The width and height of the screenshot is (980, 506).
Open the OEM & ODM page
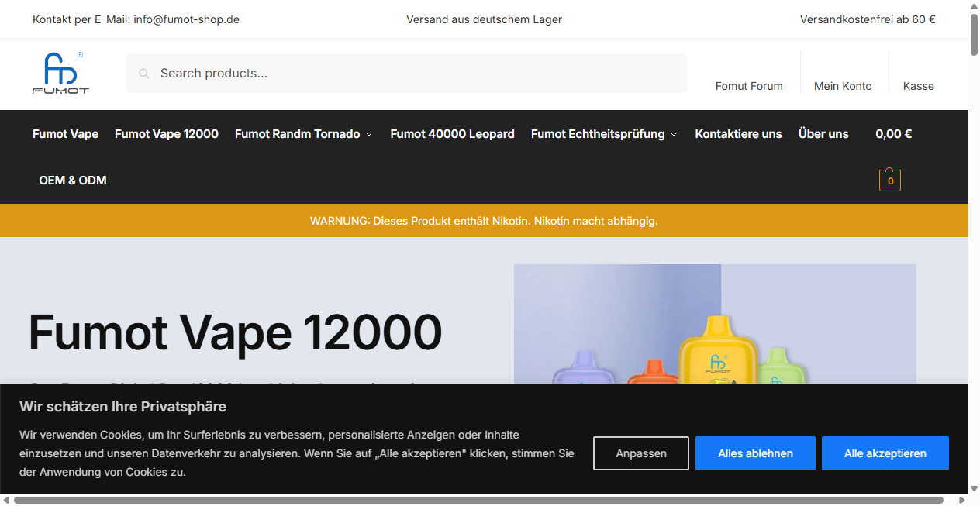coord(73,180)
